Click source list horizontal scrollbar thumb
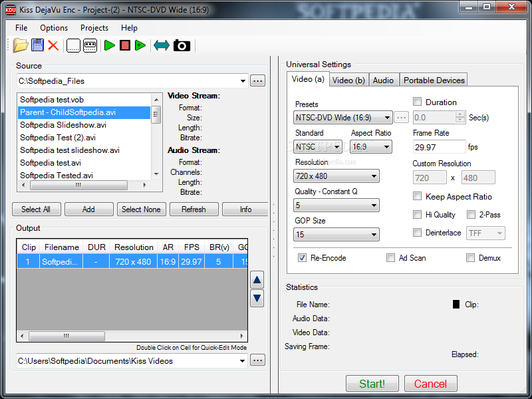The image size is (532, 399). pyautogui.click(x=78, y=186)
